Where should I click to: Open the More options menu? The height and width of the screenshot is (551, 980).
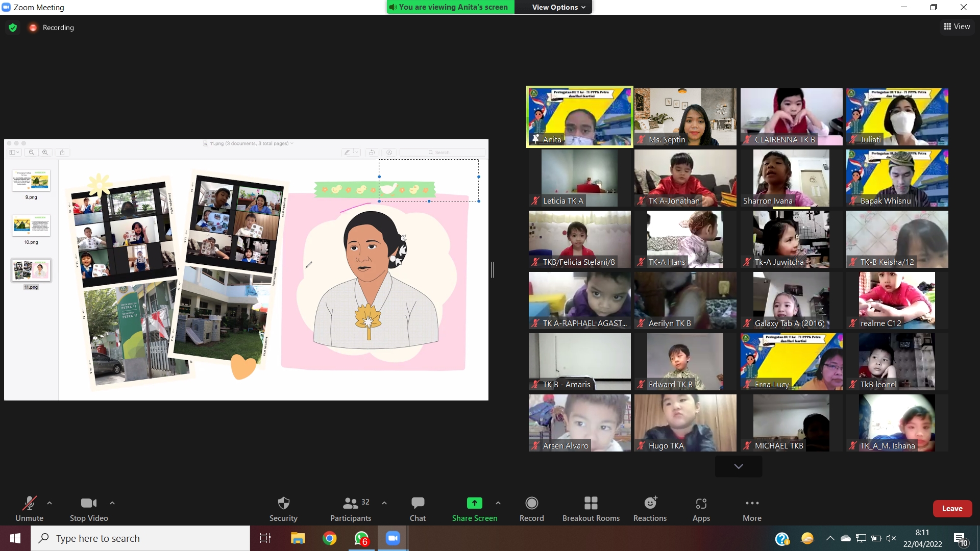coord(752,509)
